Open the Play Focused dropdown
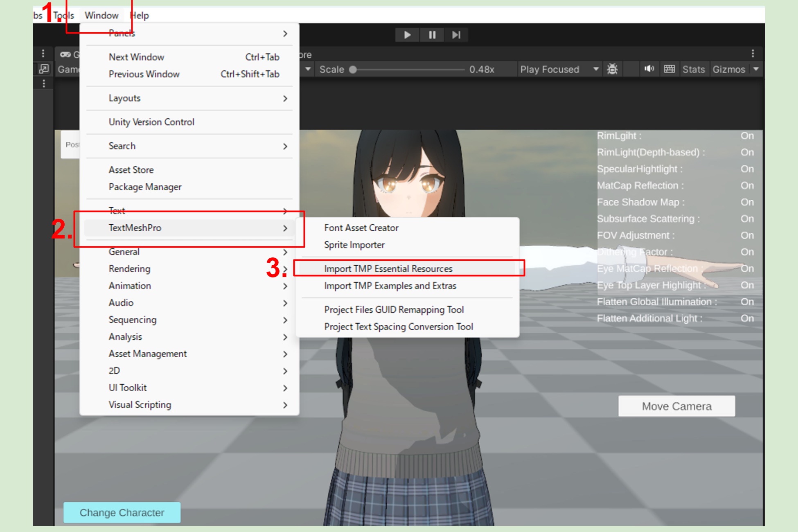This screenshot has height=532, width=798. pos(559,69)
